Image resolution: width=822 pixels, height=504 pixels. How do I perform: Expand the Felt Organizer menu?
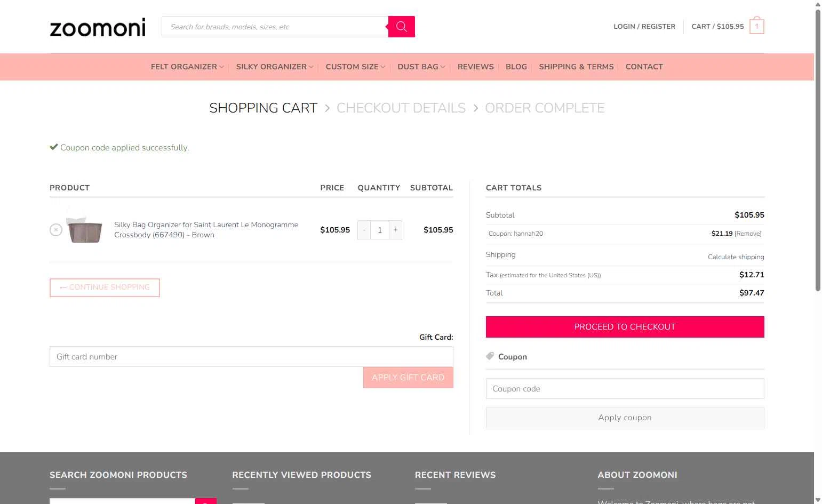coord(187,67)
